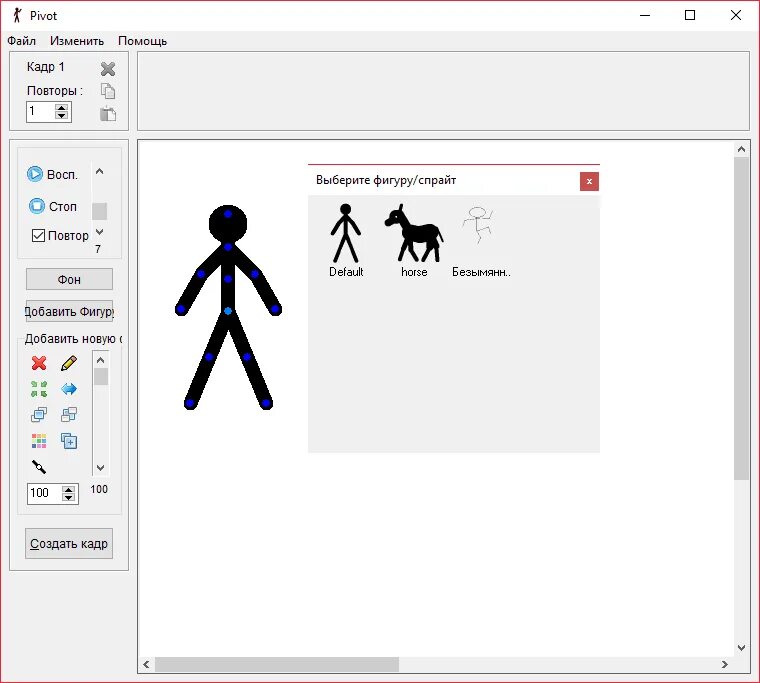Click canvas horizontal scrollbar right arrow

pos(725,664)
